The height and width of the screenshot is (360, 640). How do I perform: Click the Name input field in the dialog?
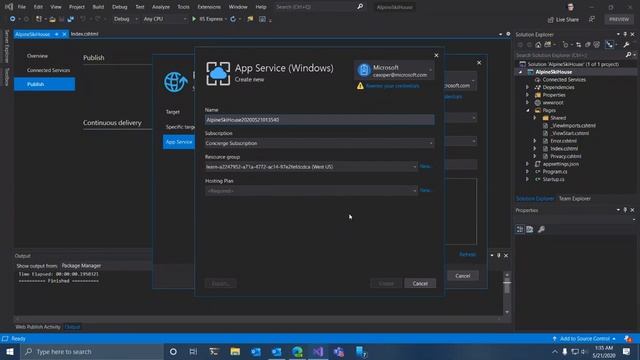pyautogui.click(x=320, y=120)
